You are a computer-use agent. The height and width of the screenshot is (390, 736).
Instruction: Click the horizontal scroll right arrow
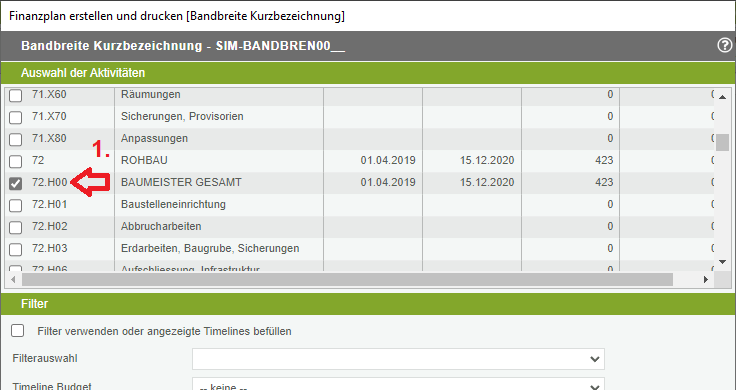705,280
